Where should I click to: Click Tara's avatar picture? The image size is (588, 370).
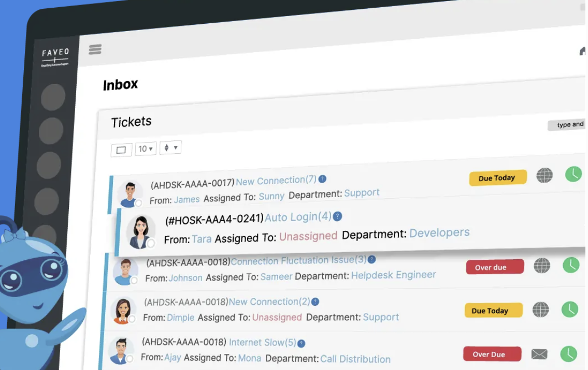(x=140, y=232)
